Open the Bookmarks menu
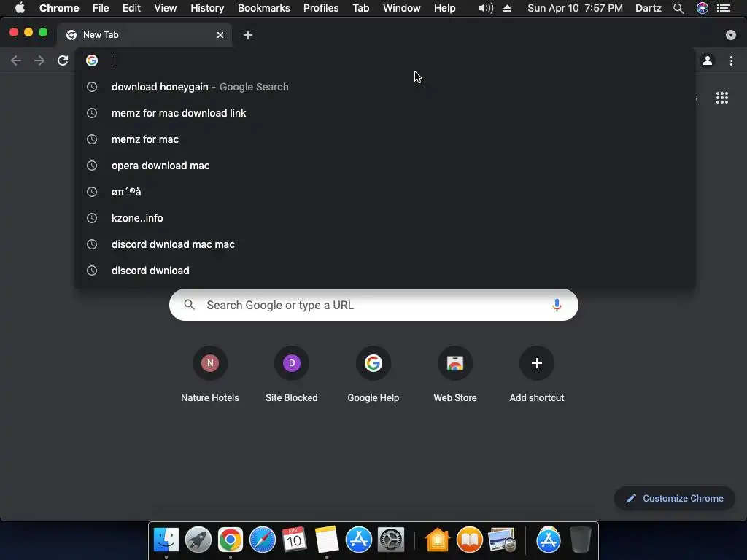Viewport: 747px width, 560px height. coord(264,8)
